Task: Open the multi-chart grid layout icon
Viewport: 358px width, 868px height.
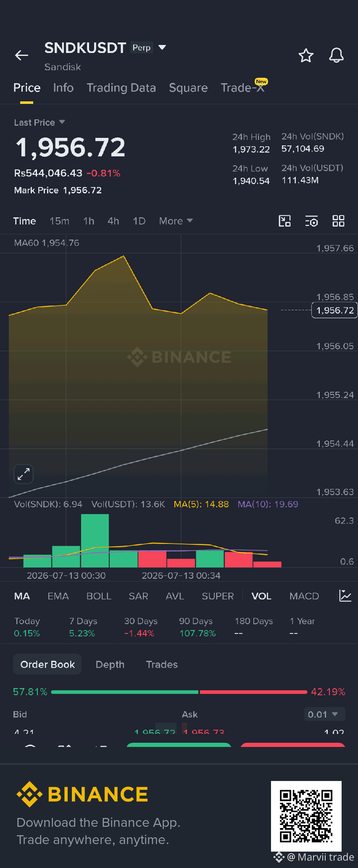Action: click(338, 221)
